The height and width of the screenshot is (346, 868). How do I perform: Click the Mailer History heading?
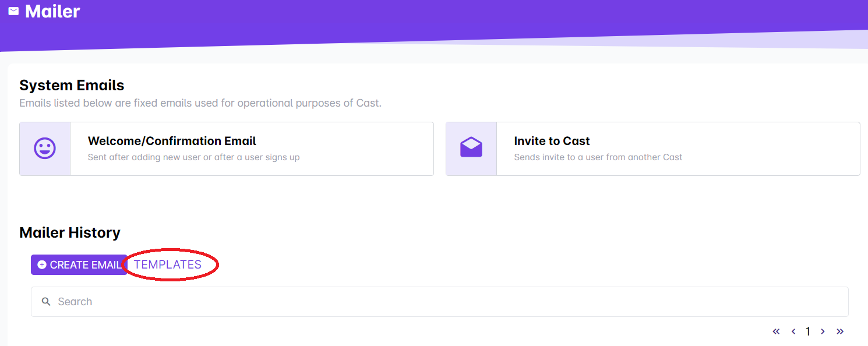click(70, 232)
